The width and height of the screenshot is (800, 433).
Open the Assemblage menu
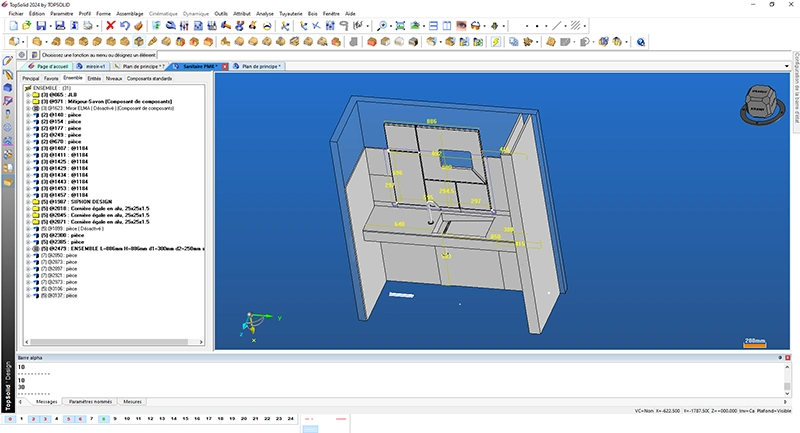130,13
